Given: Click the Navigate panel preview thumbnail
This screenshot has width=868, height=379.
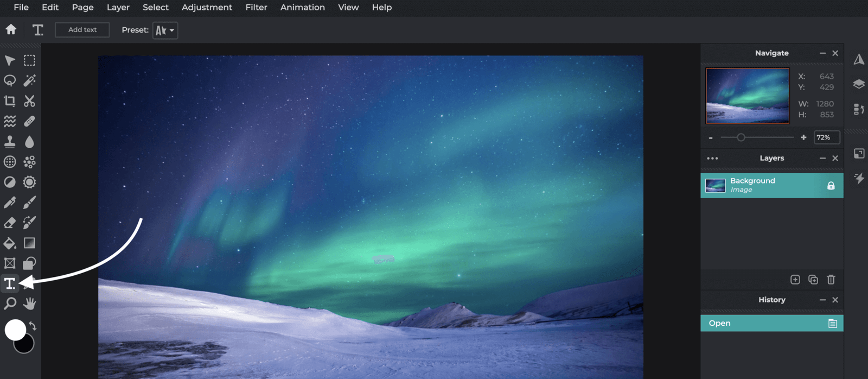Looking at the screenshot, I should click(747, 96).
